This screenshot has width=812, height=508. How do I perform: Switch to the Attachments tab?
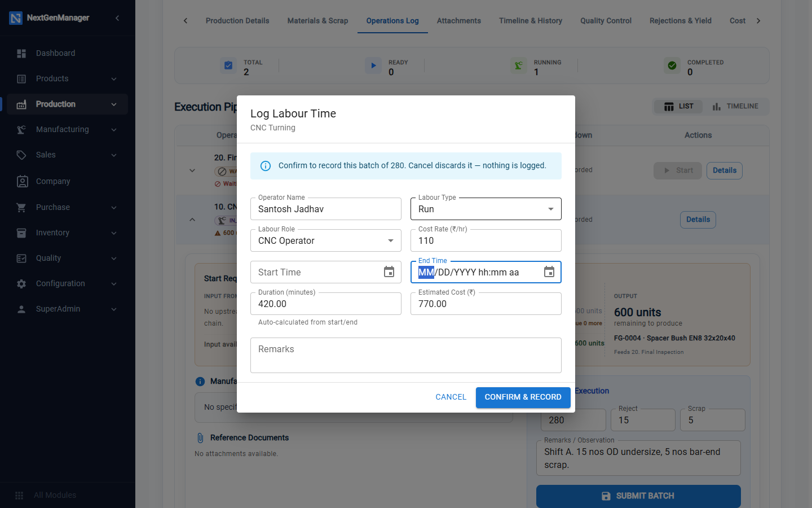click(x=459, y=21)
